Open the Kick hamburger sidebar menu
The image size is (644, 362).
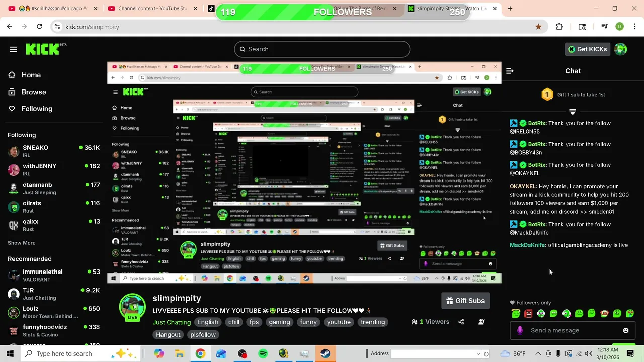pos(14,49)
